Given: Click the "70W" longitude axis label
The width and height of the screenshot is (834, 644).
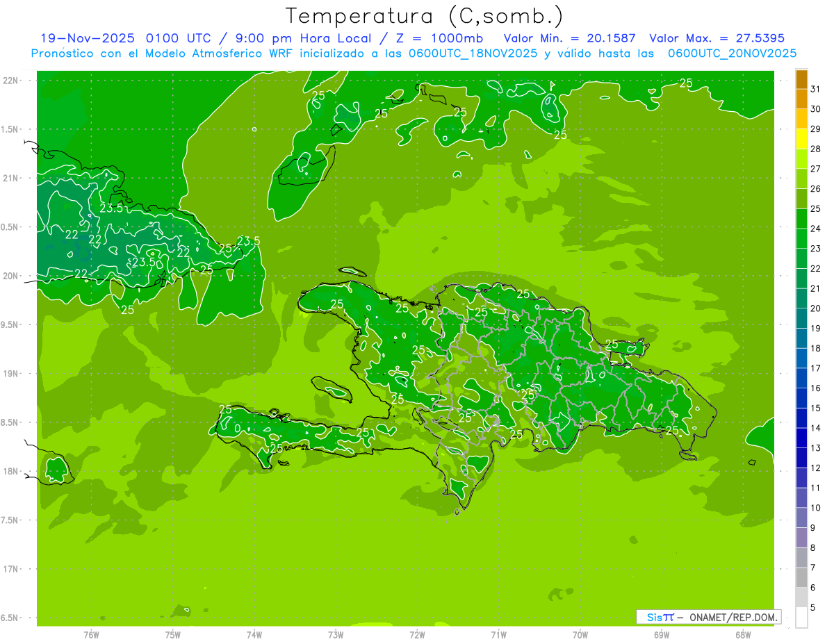Looking at the screenshot, I should pos(580,635).
